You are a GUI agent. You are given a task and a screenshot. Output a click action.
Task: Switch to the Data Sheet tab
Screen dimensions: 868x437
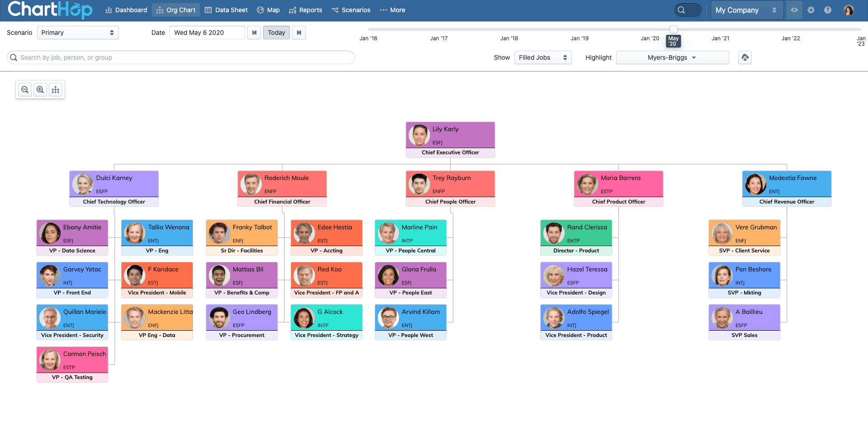tap(226, 9)
